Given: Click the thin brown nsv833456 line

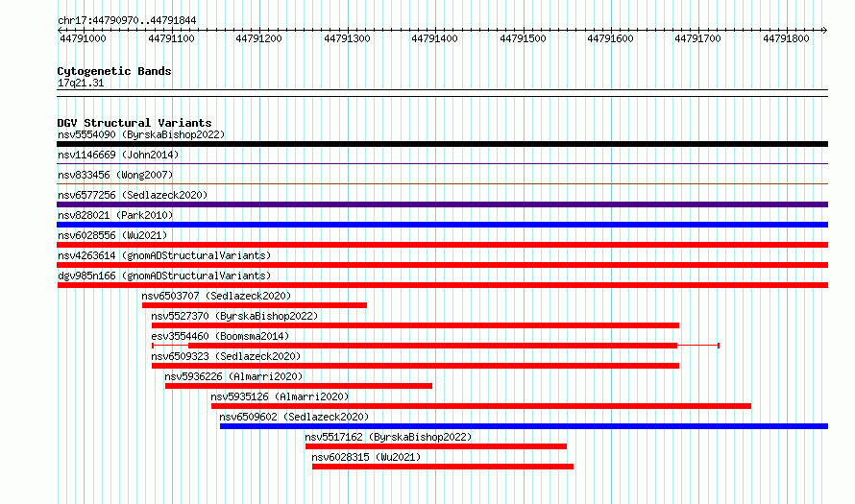Looking at the screenshot, I should point(442,183).
